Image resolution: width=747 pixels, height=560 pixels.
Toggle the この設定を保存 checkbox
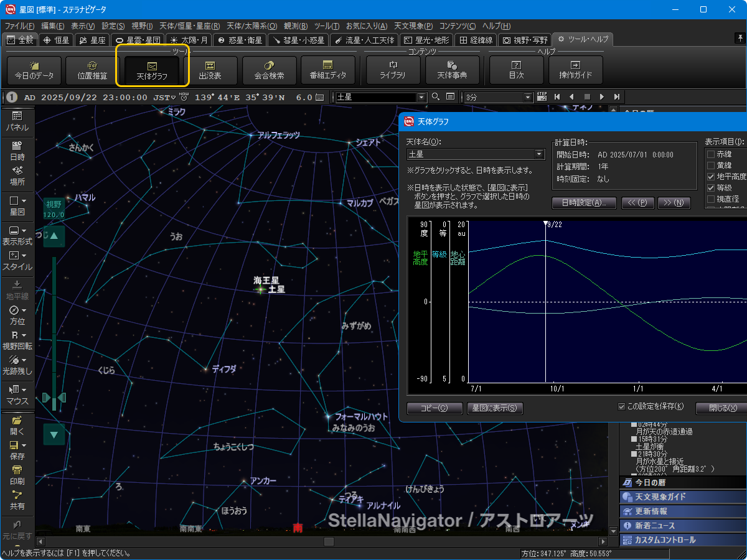click(621, 407)
